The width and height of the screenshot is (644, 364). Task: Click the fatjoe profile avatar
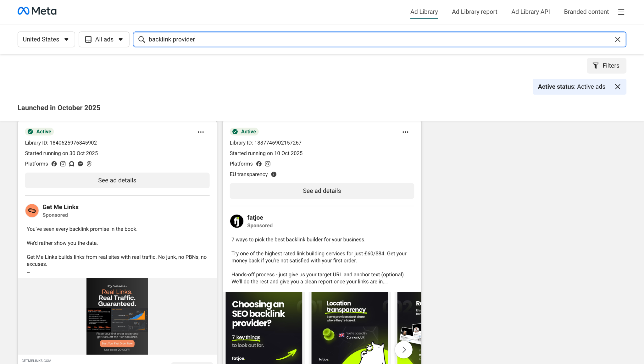[x=237, y=221]
